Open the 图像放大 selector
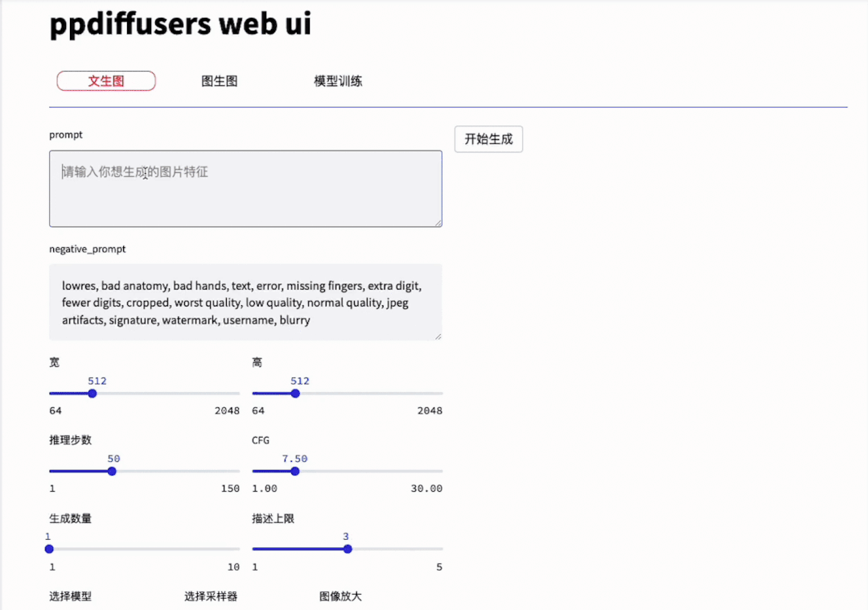The image size is (868, 610). point(340,596)
